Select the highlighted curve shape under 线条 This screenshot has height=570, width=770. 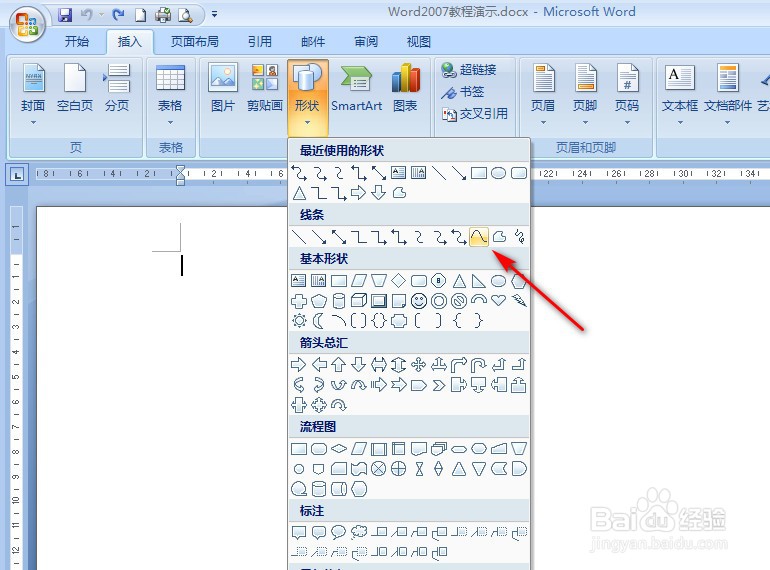[479, 237]
